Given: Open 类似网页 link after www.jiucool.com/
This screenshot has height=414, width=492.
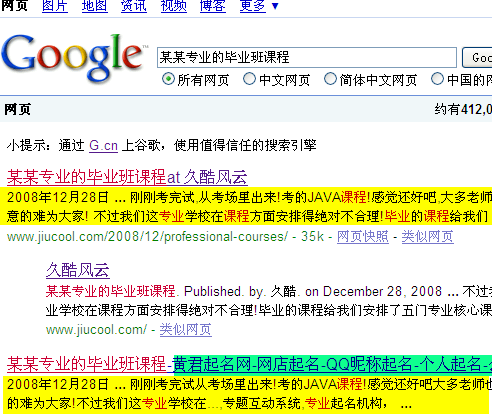Looking at the screenshot, I should pyautogui.click(x=185, y=330).
